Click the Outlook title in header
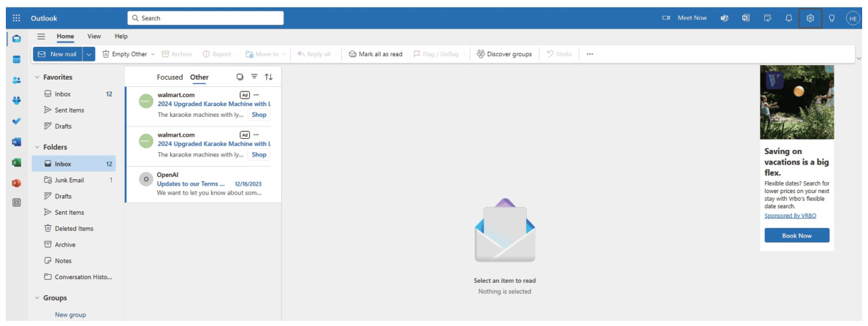This screenshot has height=326, width=868. [44, 18]
